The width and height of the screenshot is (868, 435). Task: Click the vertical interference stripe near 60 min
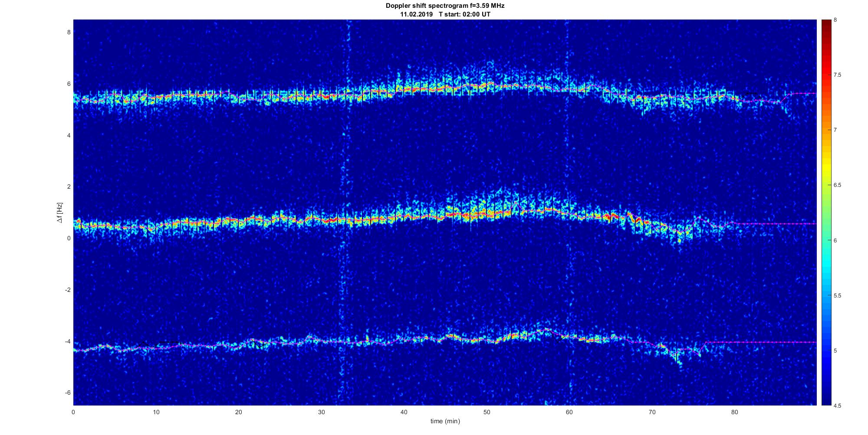[568, 213]
